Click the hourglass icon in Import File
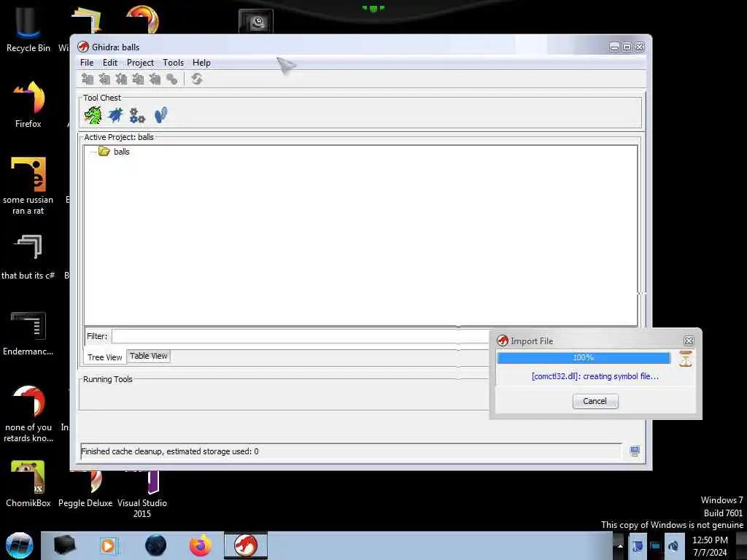Image resolution: width=747 pixels, height=560 pixels. 686,359
